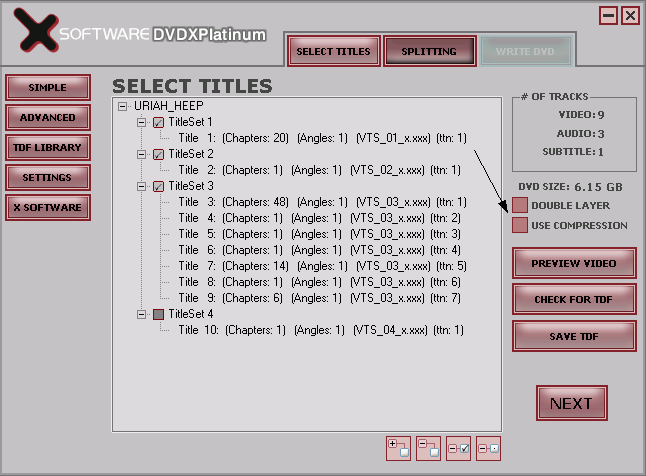Select Title 1 with Chapters: 20
The image size is (646, 476).
323,138
